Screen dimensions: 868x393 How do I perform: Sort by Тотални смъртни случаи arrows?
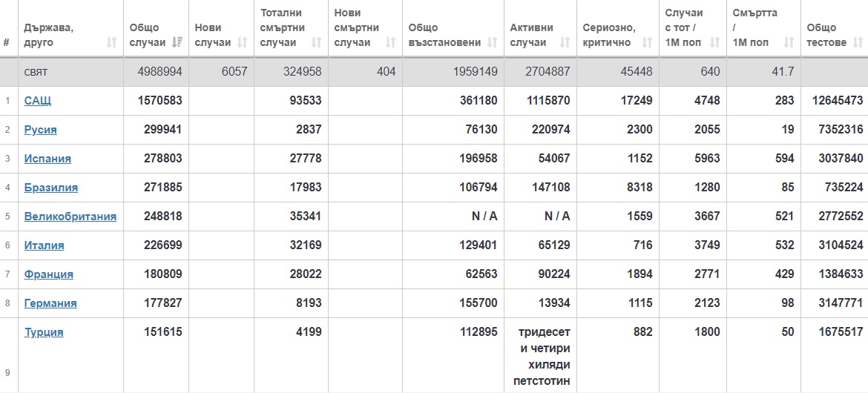(x=316, y=42)
